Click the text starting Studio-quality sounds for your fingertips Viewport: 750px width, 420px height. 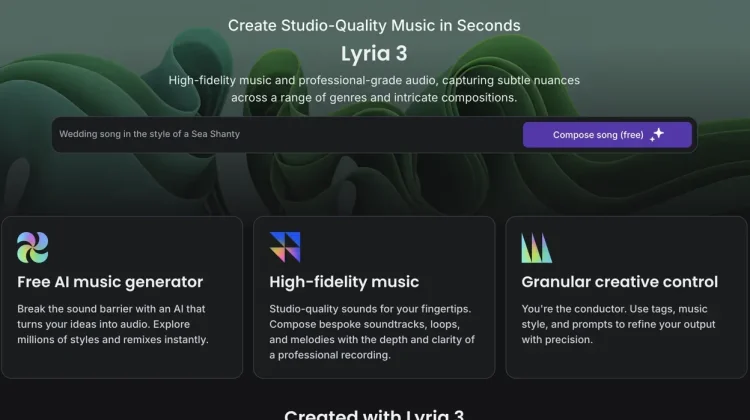click(372, 332)
